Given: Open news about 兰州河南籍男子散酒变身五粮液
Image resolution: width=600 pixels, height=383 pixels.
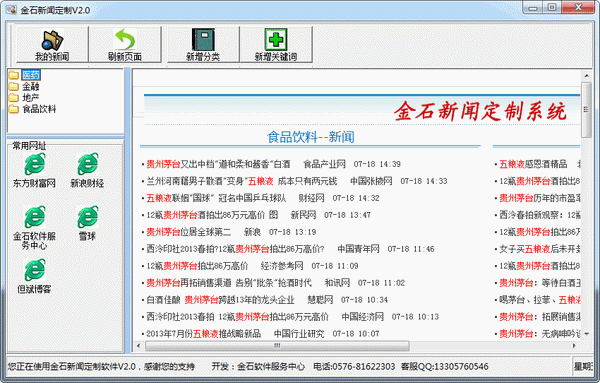Looking at the screenshot, I should click(x=242, y=181).
